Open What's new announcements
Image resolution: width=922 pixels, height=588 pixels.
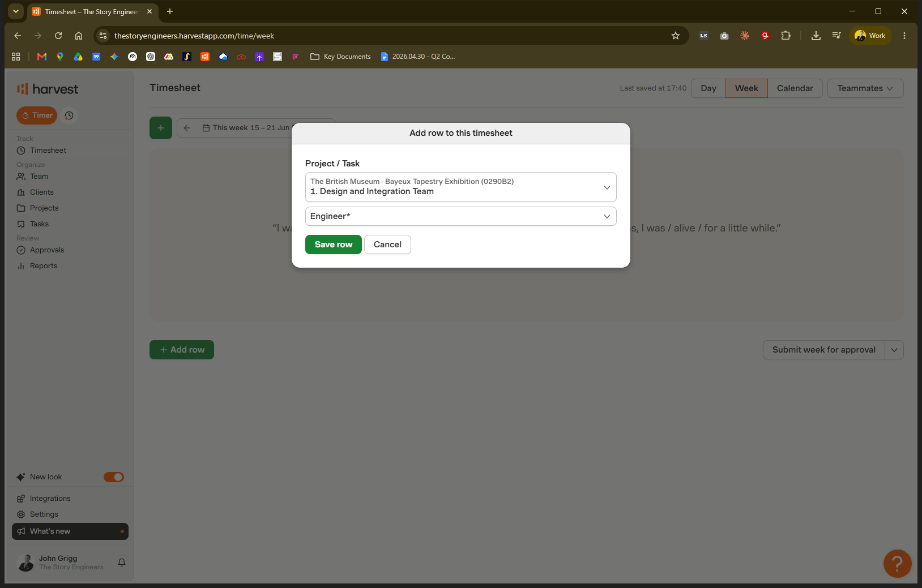[70, 531]
